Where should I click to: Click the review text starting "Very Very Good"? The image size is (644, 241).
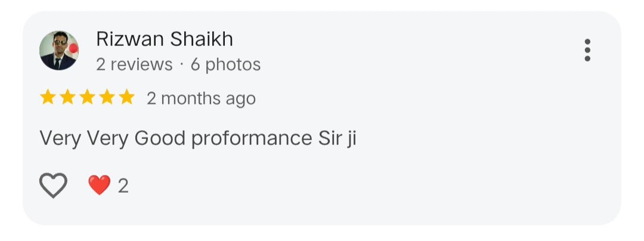197,138
